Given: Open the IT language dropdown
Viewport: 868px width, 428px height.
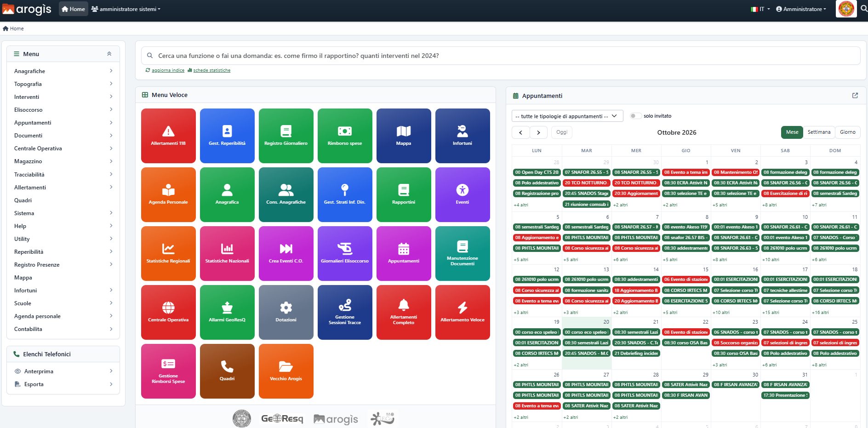Looking at the screenshot, I should pyautogui.click(x=760, y=9).
